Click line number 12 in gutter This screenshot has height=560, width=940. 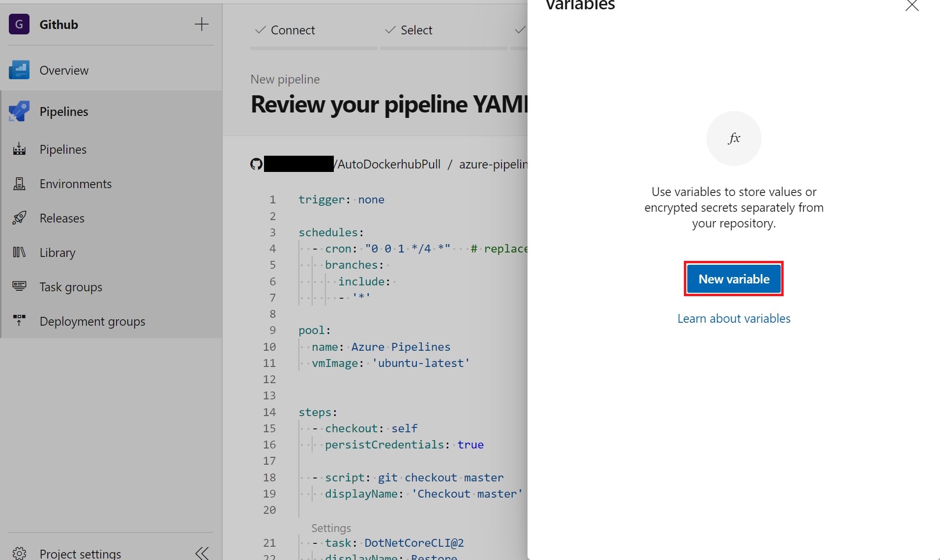coord(269,379)
